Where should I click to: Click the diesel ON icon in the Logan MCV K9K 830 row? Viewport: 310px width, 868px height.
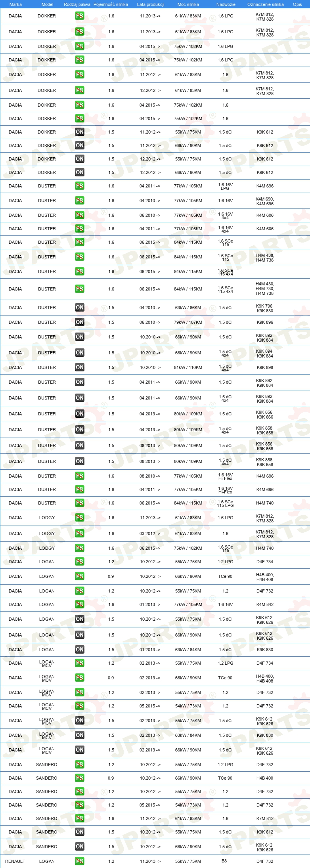click(80, 735)
